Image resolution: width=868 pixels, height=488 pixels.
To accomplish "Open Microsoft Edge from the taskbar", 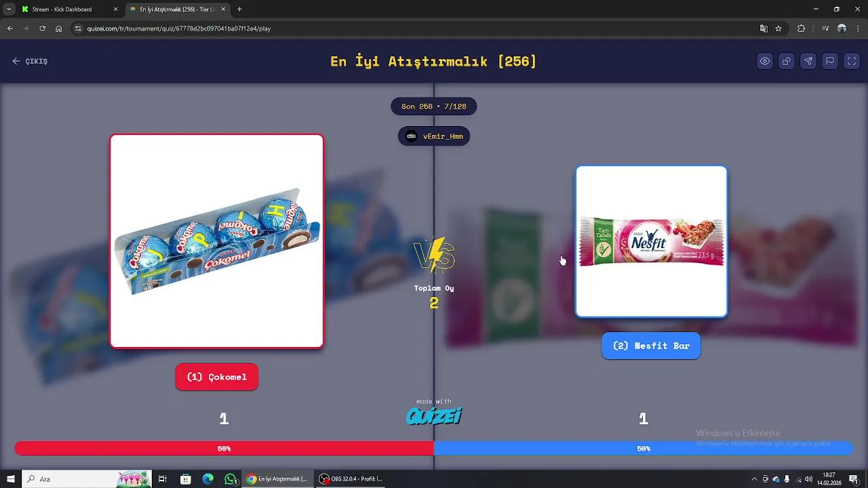I will (x=208, y=479).
